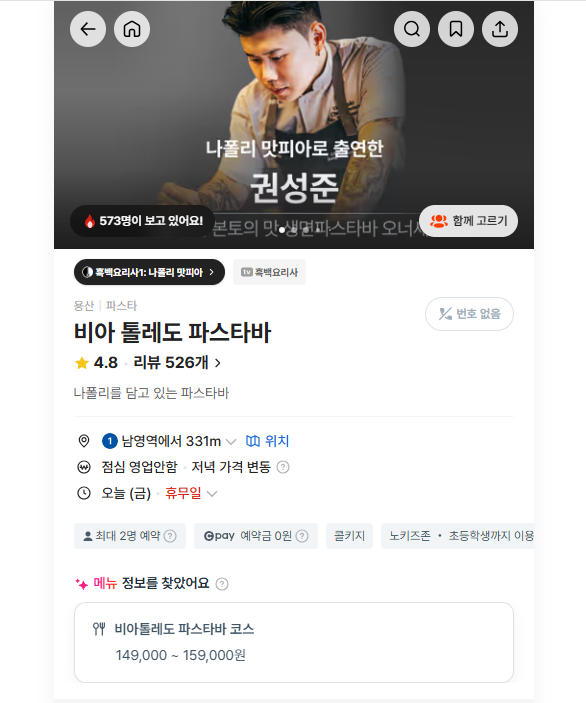Share the restaurant page
Viewport: 586px width, 703px height.
[x=499, y=29]
